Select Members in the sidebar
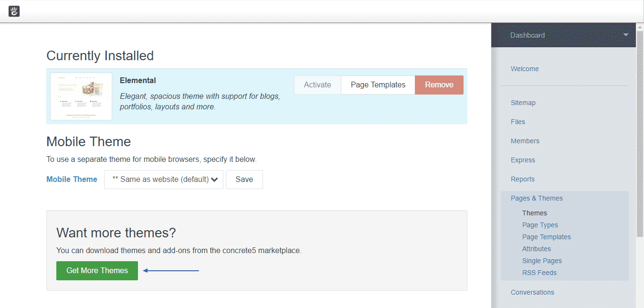The height and width of the screenshot is (308, 644). click(x=525, y=141)
